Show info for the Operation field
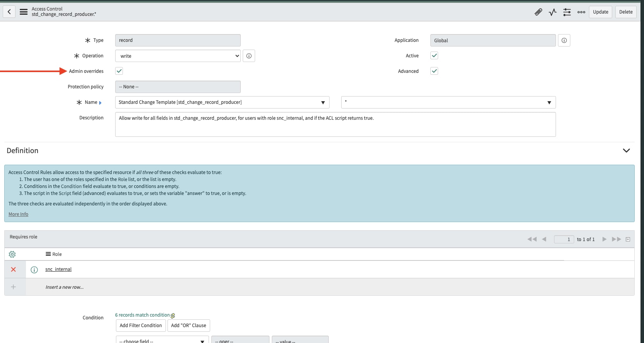 [x=249, y=56]
